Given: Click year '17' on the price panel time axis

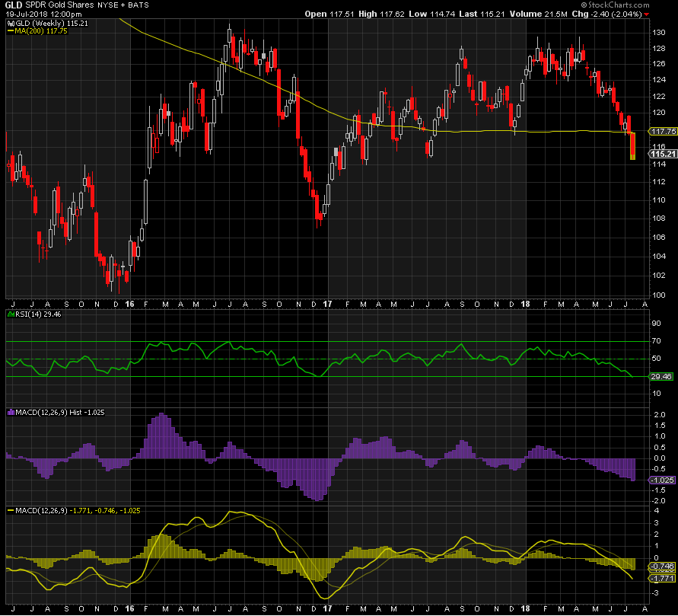Looking at the screenshot, I should [x=327, y=304].
